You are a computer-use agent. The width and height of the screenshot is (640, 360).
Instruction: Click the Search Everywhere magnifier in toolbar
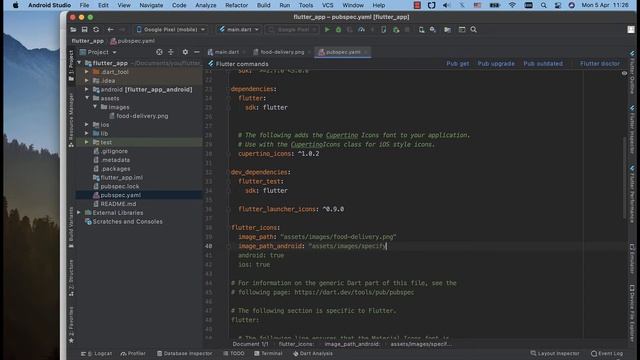pos(473,29)
